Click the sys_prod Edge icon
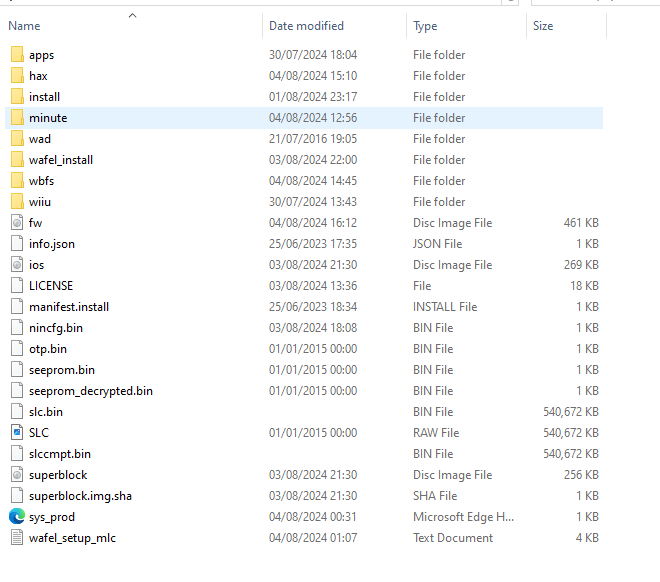 [x=17, y=517]
